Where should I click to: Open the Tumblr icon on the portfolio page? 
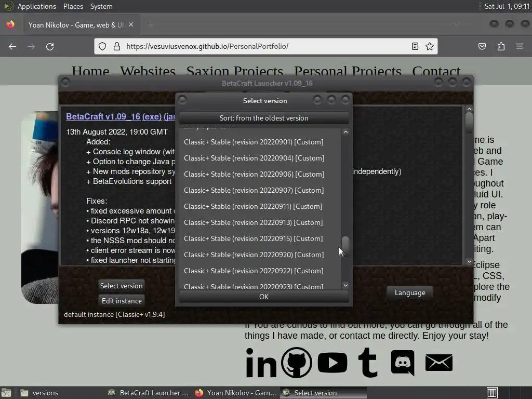pyautogui.click(x=368, y=363)
